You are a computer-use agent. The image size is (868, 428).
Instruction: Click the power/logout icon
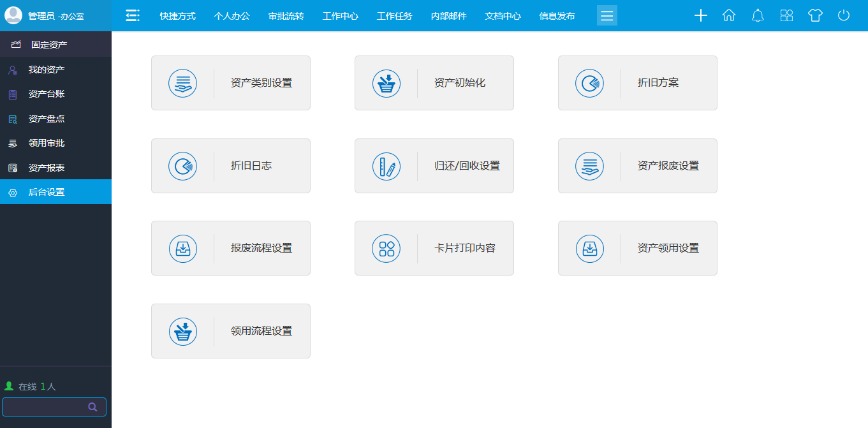tap(843, 15)
